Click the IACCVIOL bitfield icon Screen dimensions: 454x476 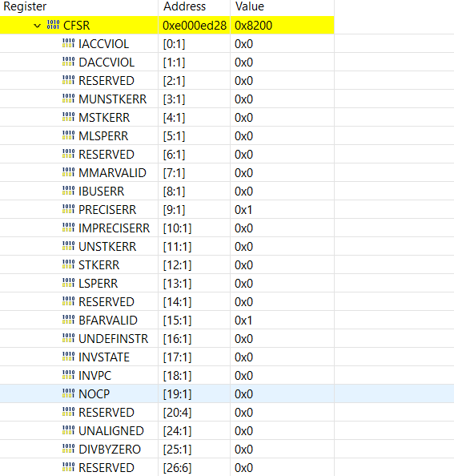(68, 43)
